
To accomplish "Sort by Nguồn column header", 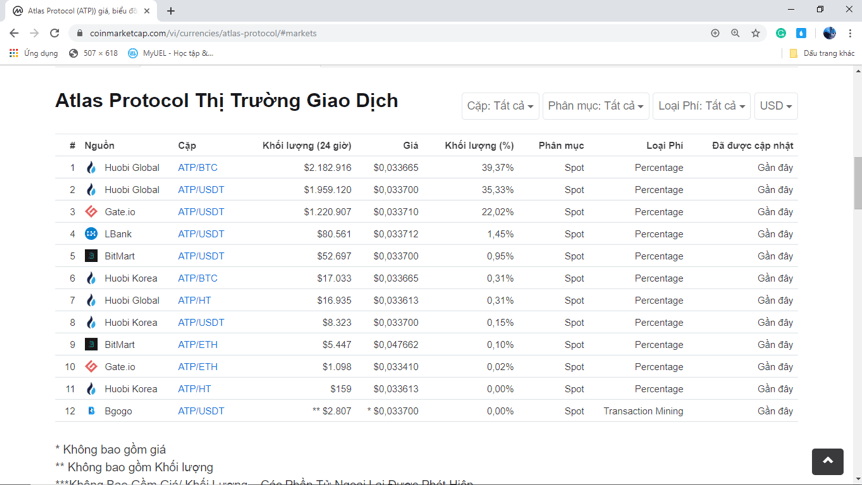I will coord(100,146).
